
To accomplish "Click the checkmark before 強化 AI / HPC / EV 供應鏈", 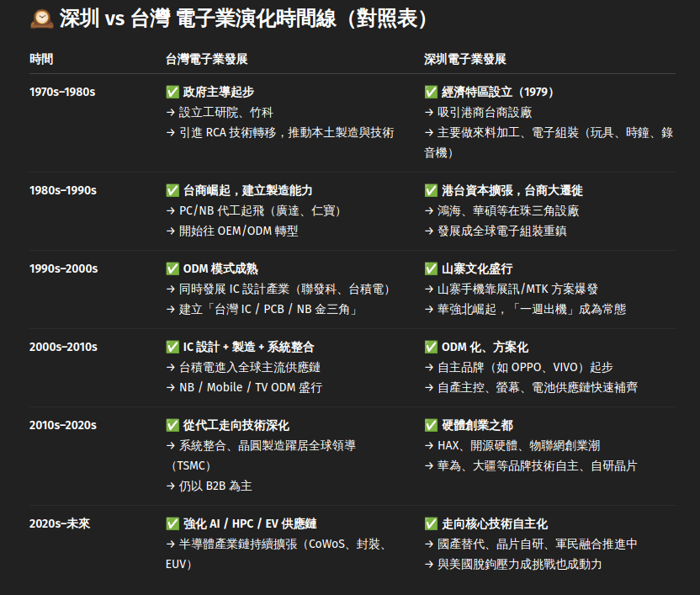I will pos(172,523).
